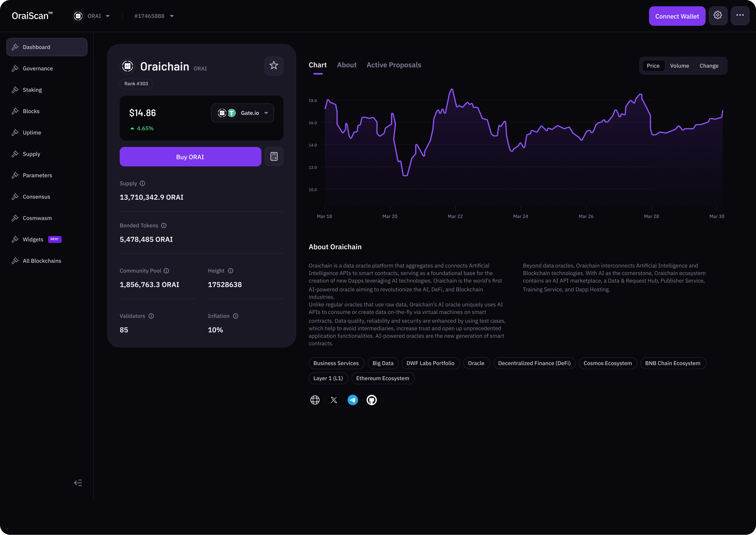Click the ORAI chain logo in header
The width and height of the screenshot is (756, 535).
point(78,16)
